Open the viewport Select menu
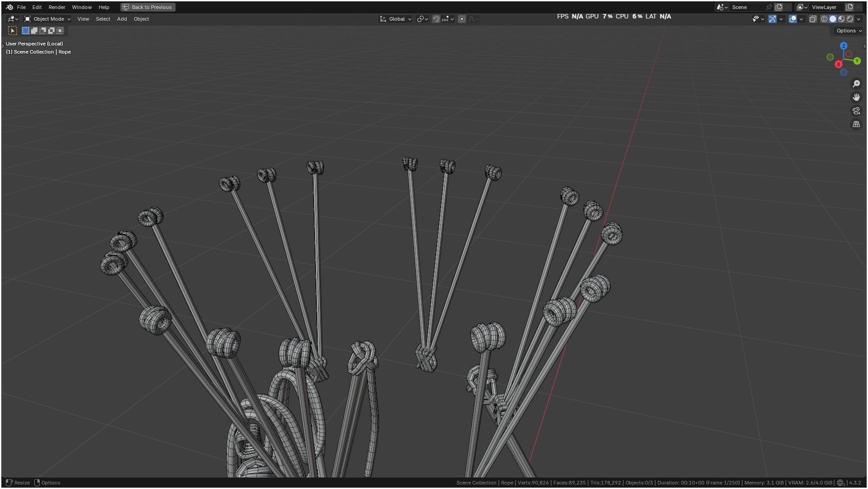The image size is (868, 489). point(103,19)
